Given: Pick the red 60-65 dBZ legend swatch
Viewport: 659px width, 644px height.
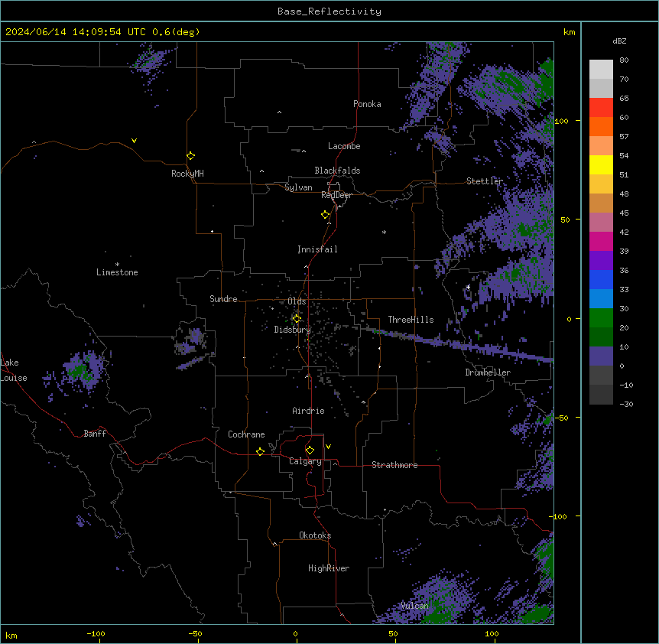Looking at the screenshot, I should click(x=601, y=108).
